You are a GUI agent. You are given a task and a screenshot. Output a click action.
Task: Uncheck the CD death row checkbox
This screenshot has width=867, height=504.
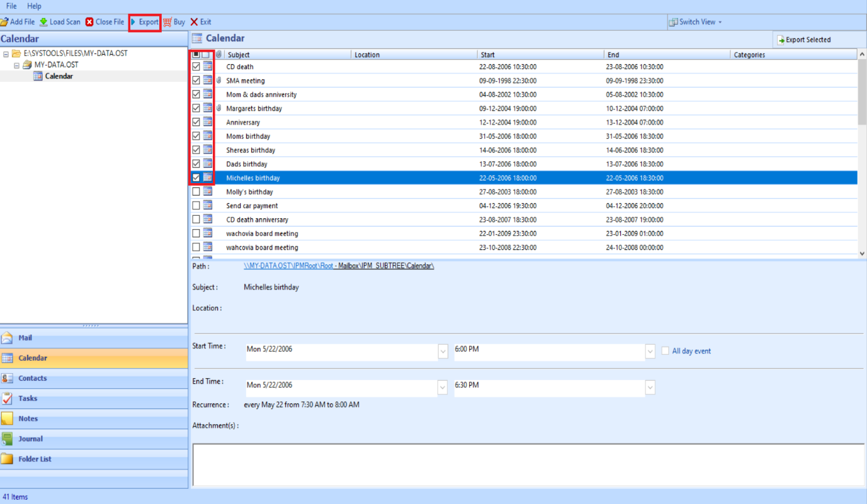click(x=196, y=66)
